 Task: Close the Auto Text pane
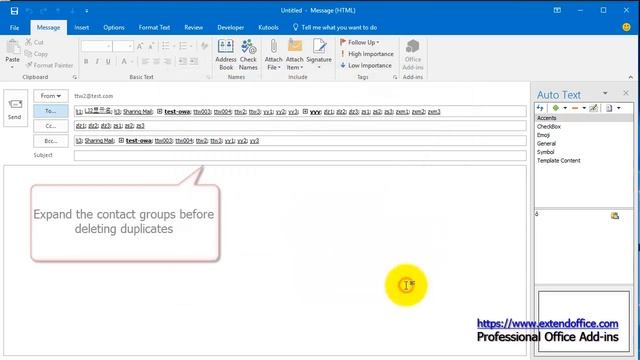(x=626, y=93)
